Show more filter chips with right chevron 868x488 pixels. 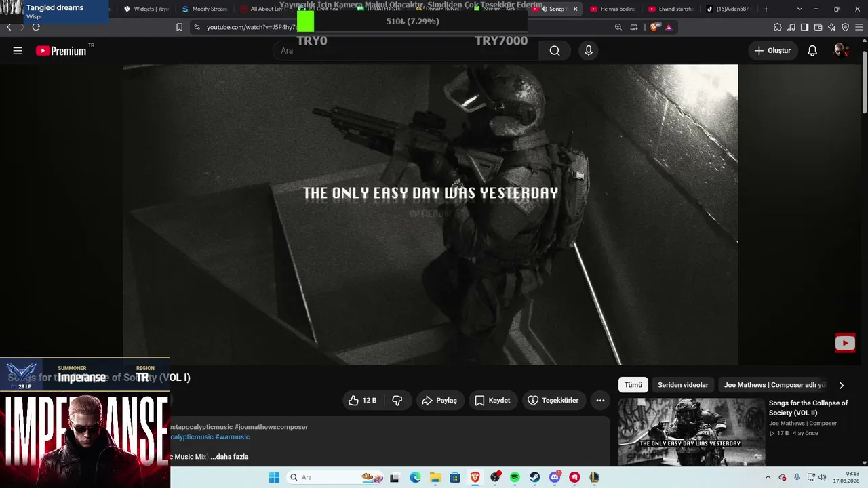pos(842,385)
